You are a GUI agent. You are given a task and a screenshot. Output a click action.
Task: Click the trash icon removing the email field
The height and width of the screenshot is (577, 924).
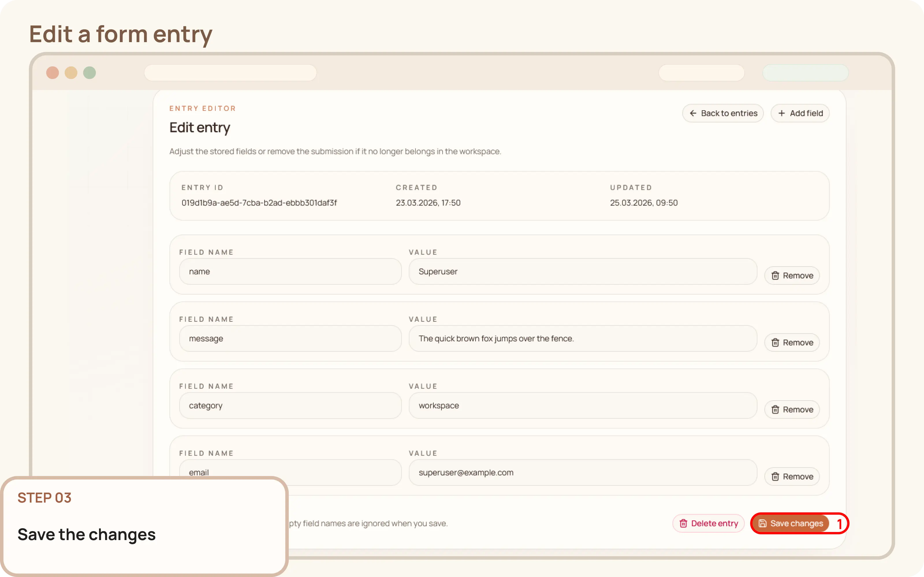click(776, 476)
